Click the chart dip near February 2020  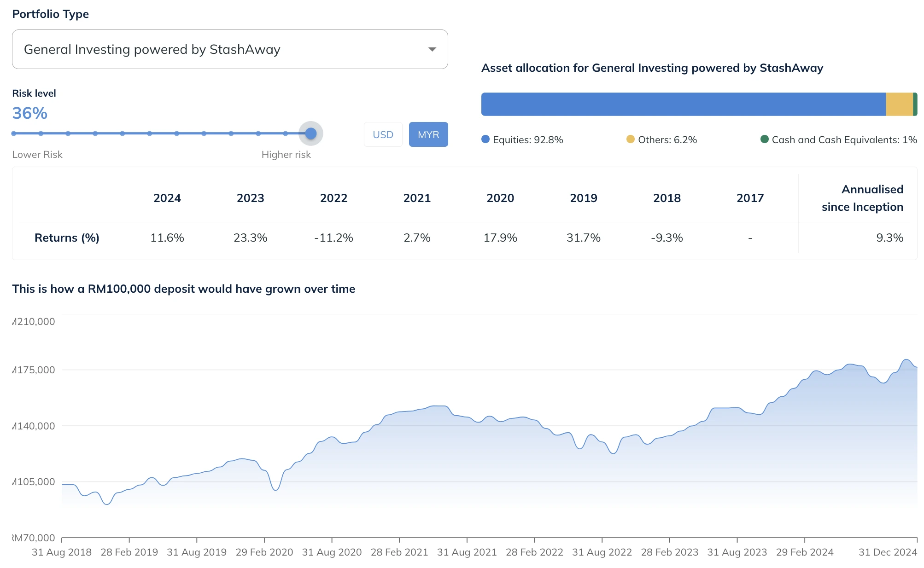tap(275, 490)
